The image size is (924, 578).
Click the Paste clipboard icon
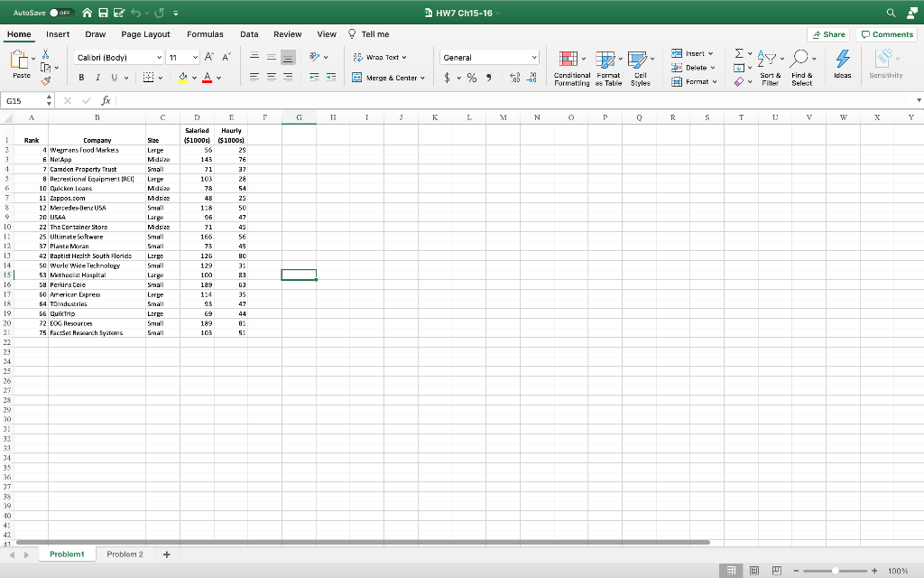click(x=20, y=60)
